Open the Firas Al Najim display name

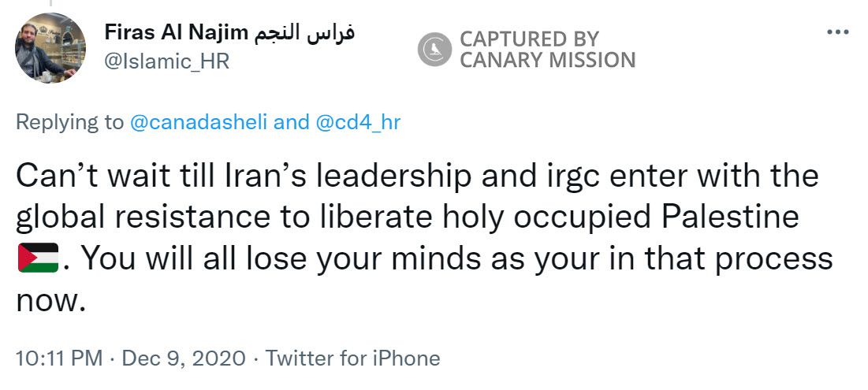coord(174,33)
